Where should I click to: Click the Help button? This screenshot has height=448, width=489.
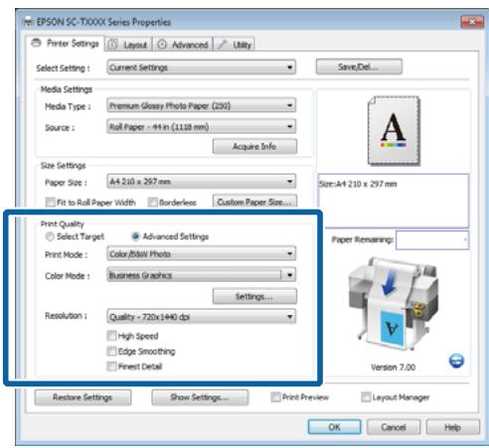coord(452,427)
